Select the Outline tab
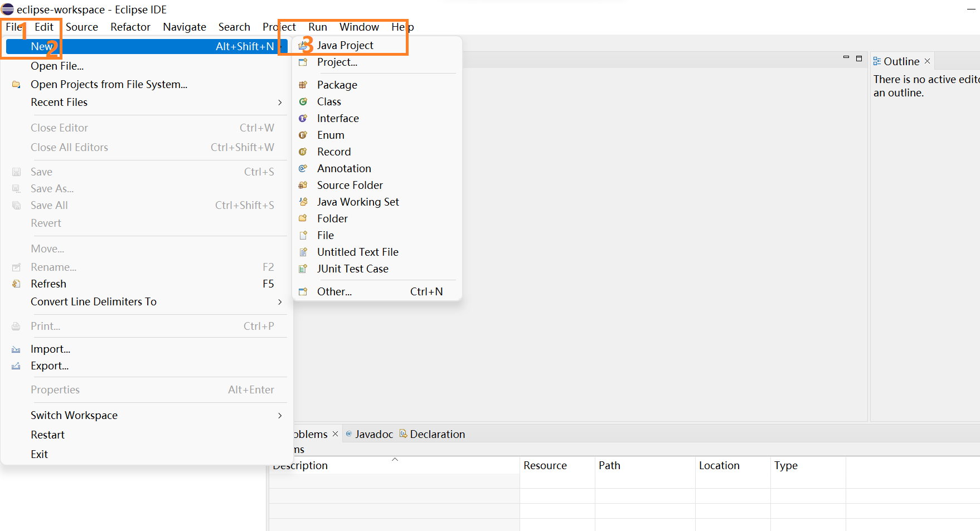The height and width of the screenshot is (531, 980). [x=901, y=61]
